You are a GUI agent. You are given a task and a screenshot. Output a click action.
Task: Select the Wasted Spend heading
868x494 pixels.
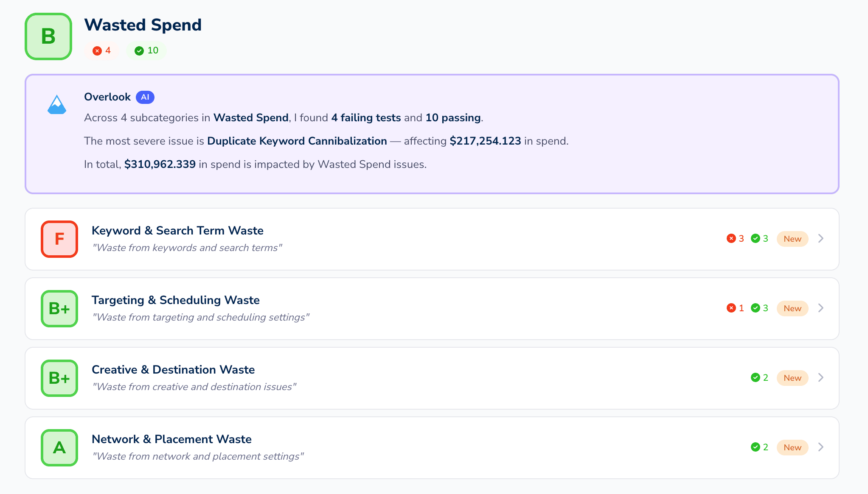(143, 25)
